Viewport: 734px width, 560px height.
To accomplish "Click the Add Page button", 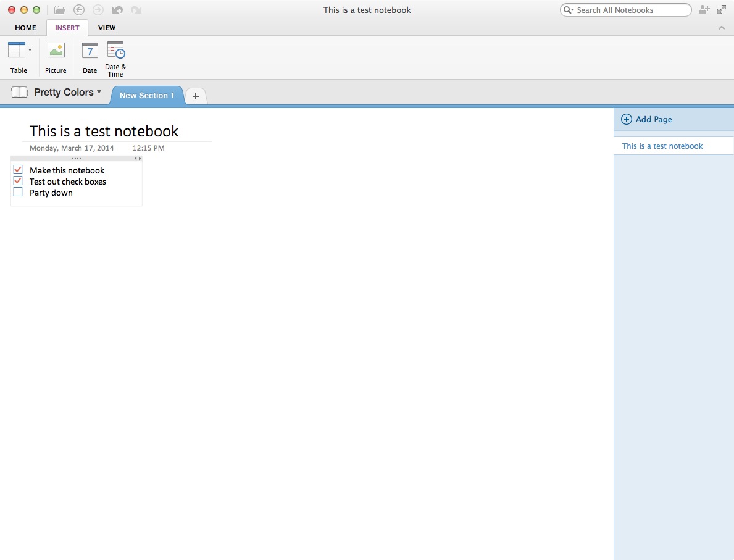I will 646,119.
